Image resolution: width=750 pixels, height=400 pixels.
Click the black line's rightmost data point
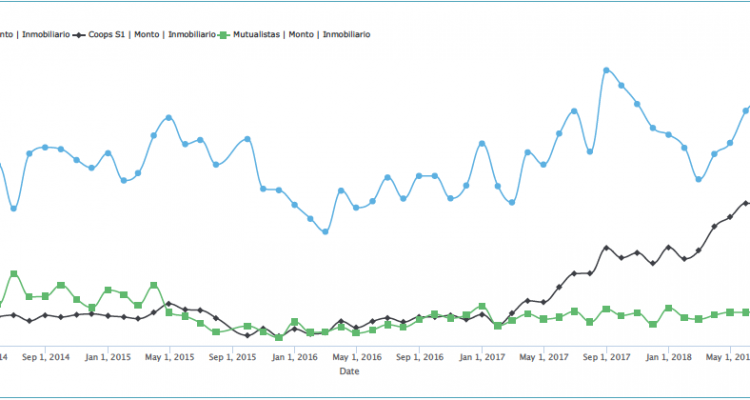(x=745, y=203)
